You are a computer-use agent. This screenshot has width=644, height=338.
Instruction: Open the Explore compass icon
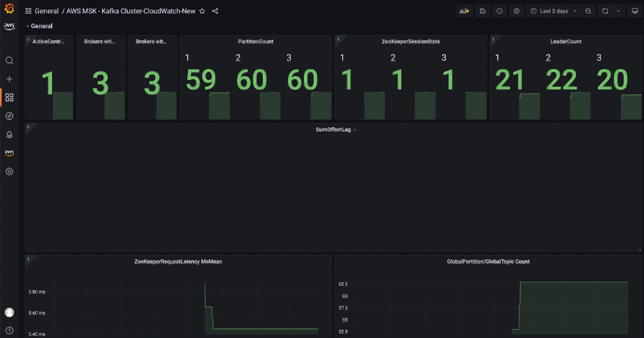pos(10,115)
